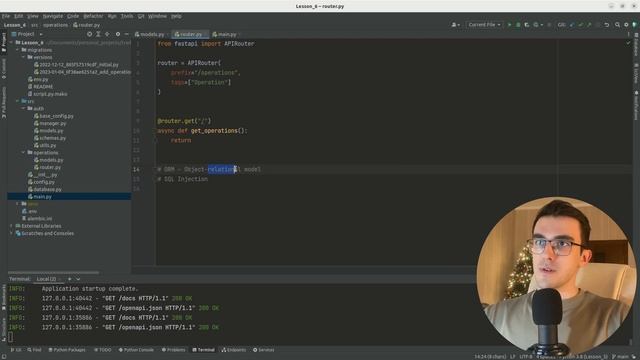Select router.py under operations folder
The height and width of the screenshot is (360, 640).
click(x=47, y=167)
